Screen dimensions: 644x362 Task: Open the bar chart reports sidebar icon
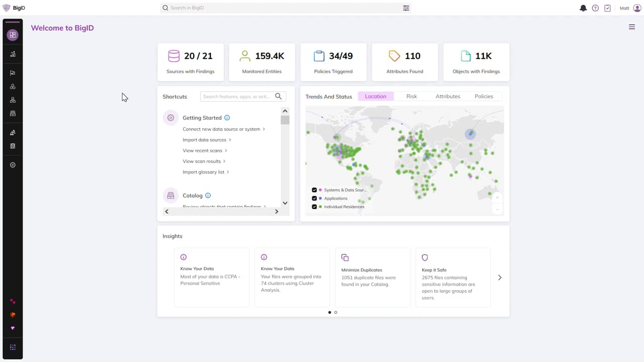13,54
